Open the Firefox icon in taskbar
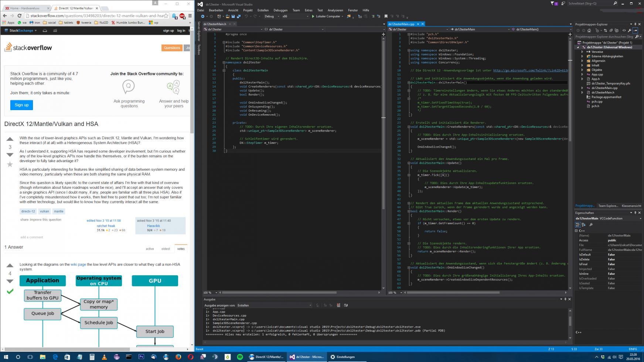Image resolution: width=644 pixels, height=362 pixels. click(x=178, y=357)
